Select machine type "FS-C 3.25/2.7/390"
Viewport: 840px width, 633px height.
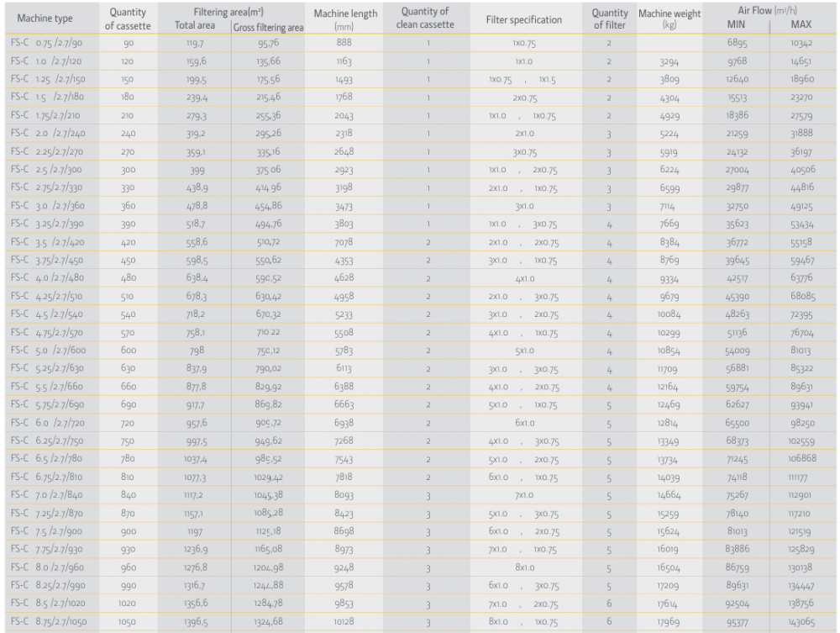(x=47, y=224)
